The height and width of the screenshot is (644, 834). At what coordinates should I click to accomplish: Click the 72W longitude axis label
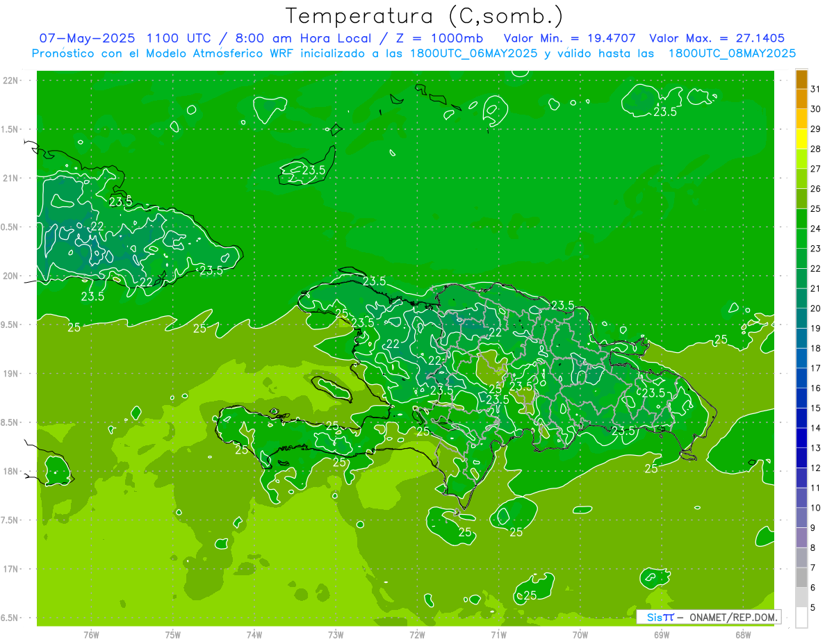click(417, 634)
